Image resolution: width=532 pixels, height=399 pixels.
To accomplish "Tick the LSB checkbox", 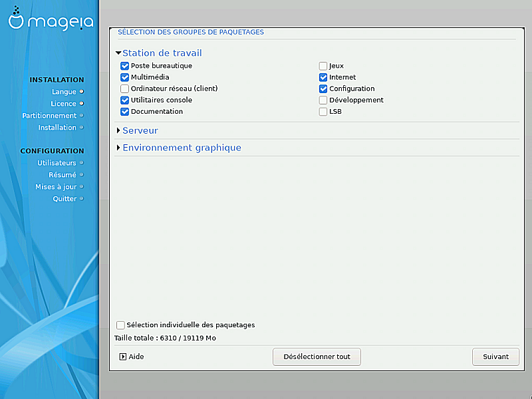I will [323, 111].
